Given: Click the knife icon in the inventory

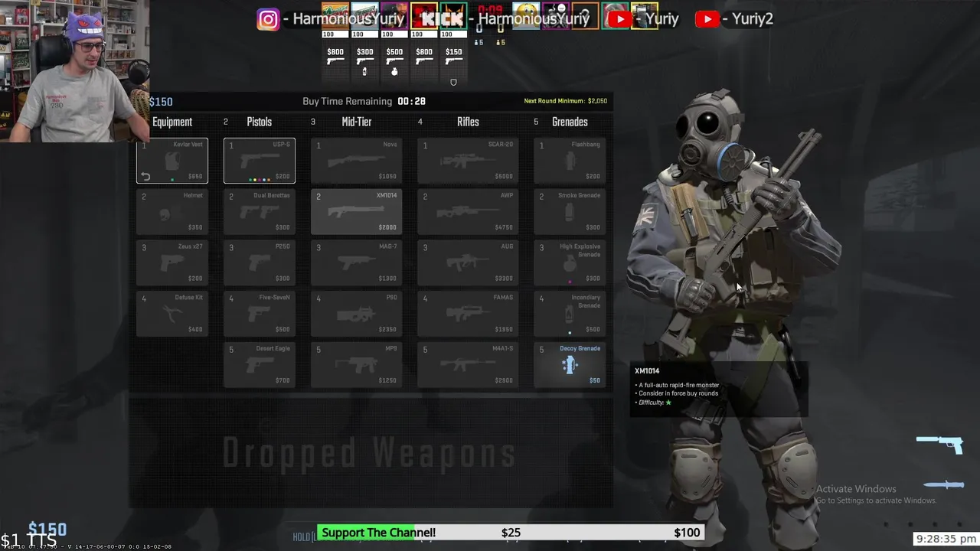Looking at the screenshot, I should (944, 484).
